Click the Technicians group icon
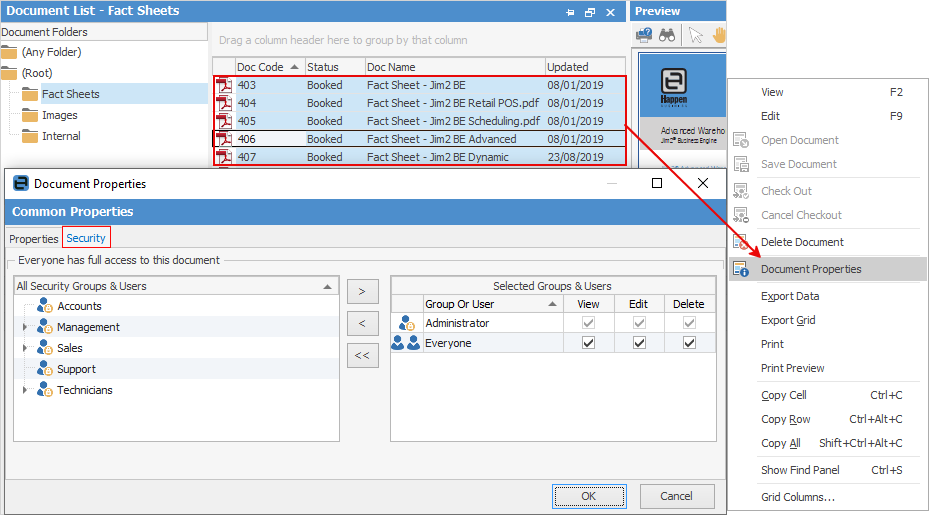The height and width of the screenshot is (515, 929). point(44,389)
